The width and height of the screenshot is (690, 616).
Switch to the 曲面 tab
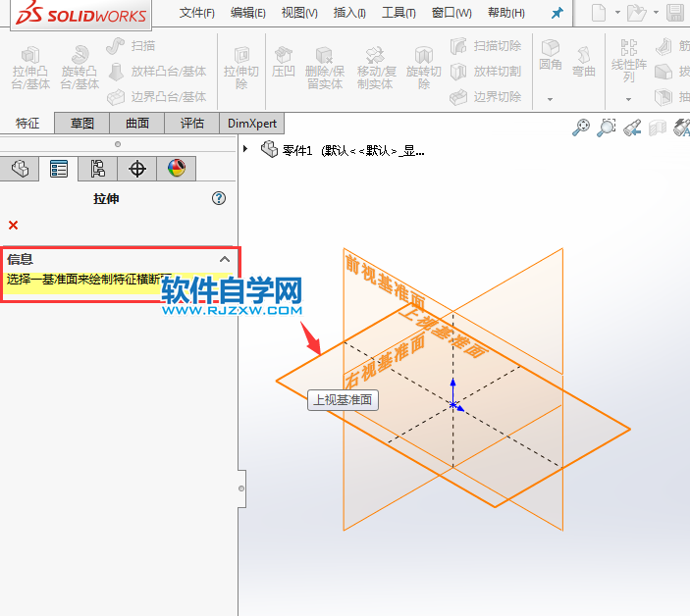(136, 124)
